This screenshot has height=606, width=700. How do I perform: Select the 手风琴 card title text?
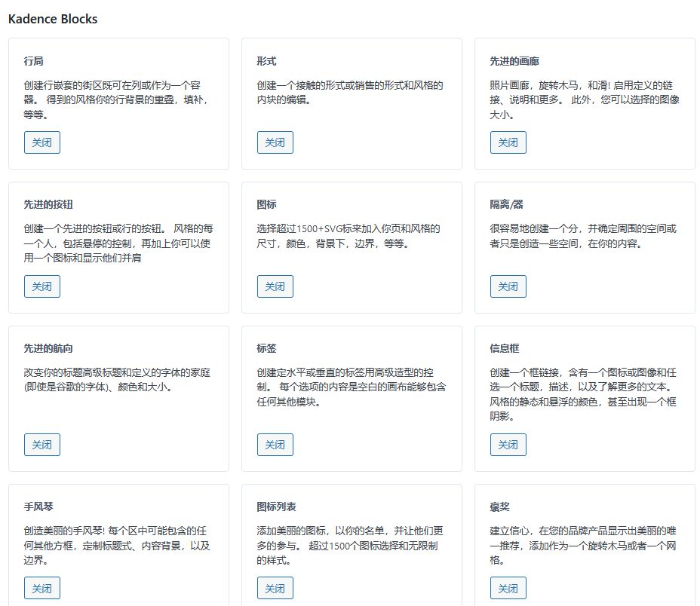tap(38, 507)
